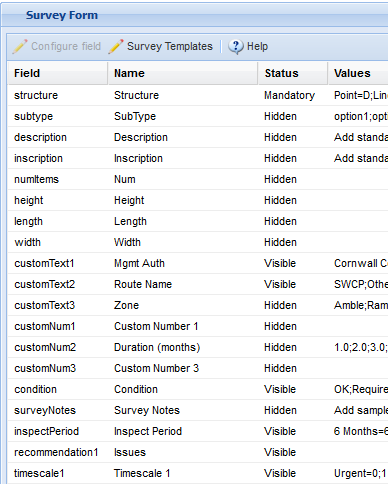Click the SubType name cell
Screen dimensions: 388x484
[x=183, y=116]
